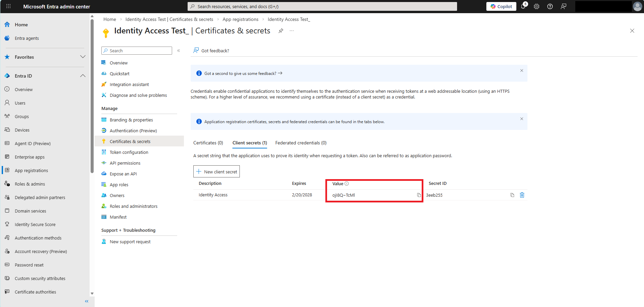Expand the Favorites section
This screenshot has width=644, height=307.
(x=83, y=57)
